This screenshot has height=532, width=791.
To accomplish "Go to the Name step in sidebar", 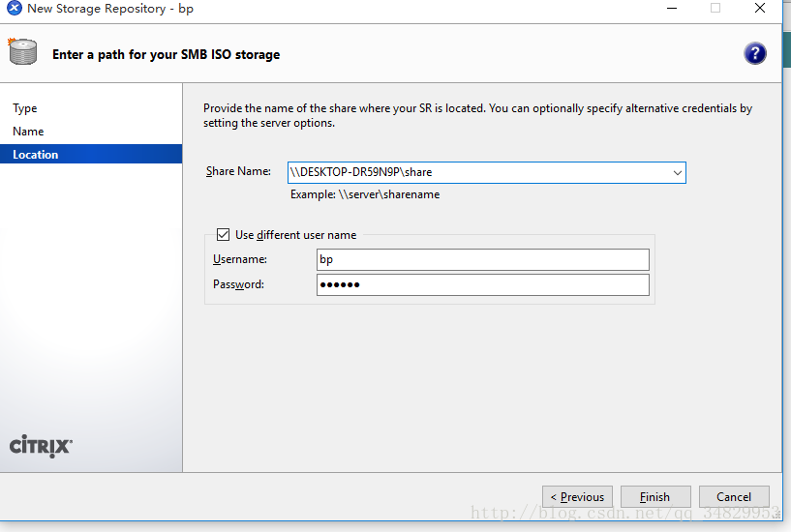I will point(28,132).
